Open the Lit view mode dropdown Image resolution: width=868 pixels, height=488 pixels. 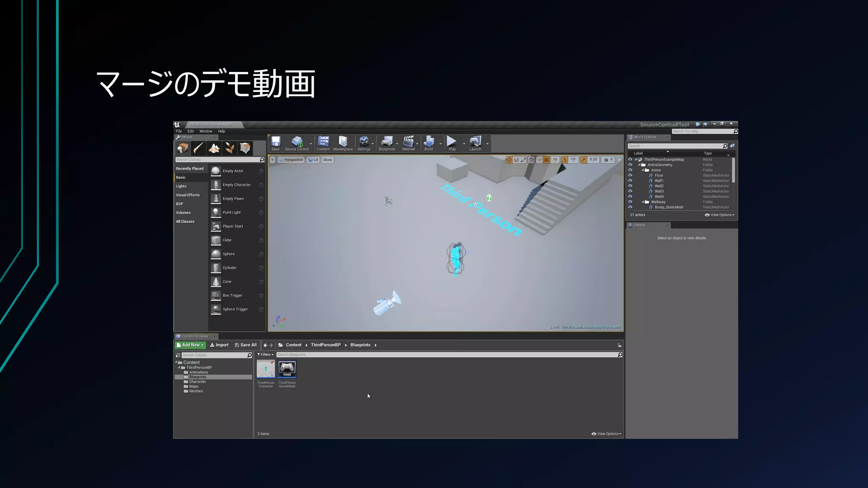(313, 160)
